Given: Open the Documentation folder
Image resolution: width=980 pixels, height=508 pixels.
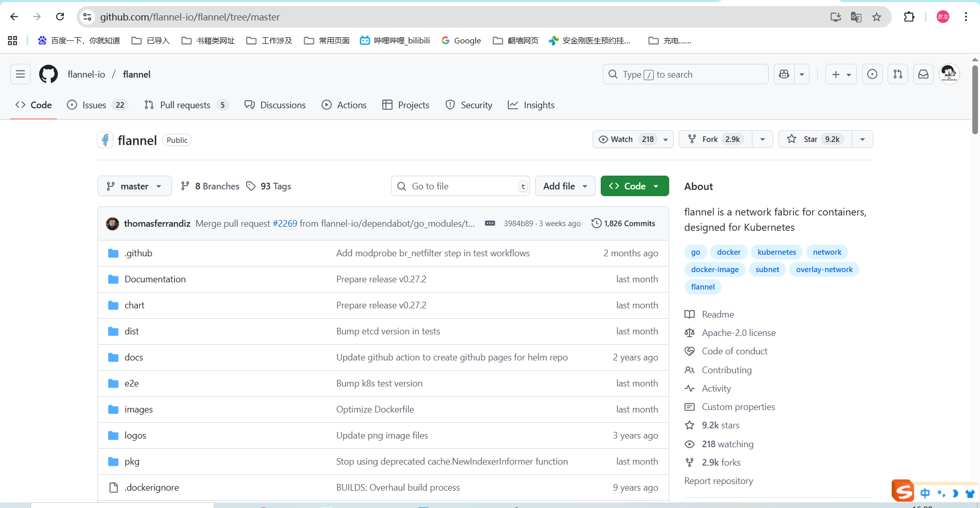Looking at the screenshot, I should point(155,279).
